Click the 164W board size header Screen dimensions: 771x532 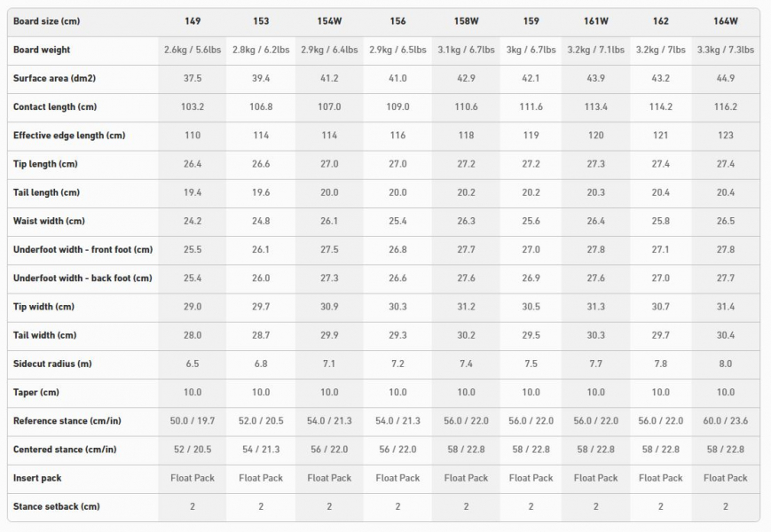[x=725, y=21]
